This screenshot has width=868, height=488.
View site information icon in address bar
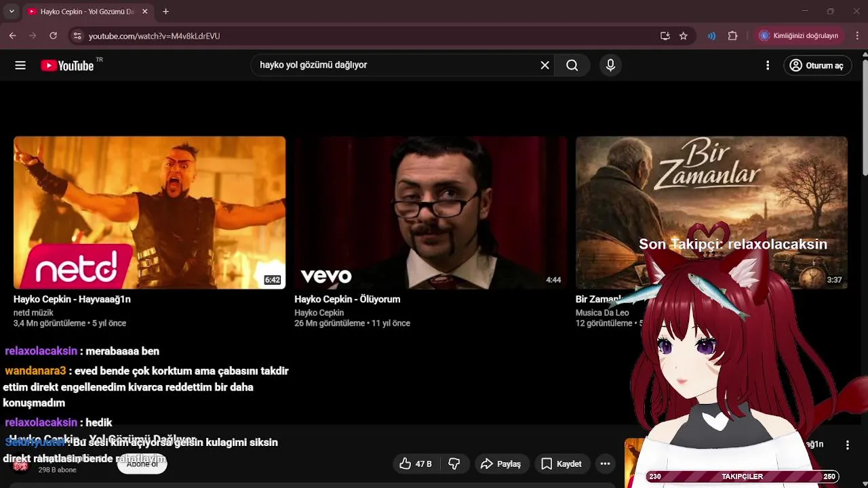coord(77,36)
